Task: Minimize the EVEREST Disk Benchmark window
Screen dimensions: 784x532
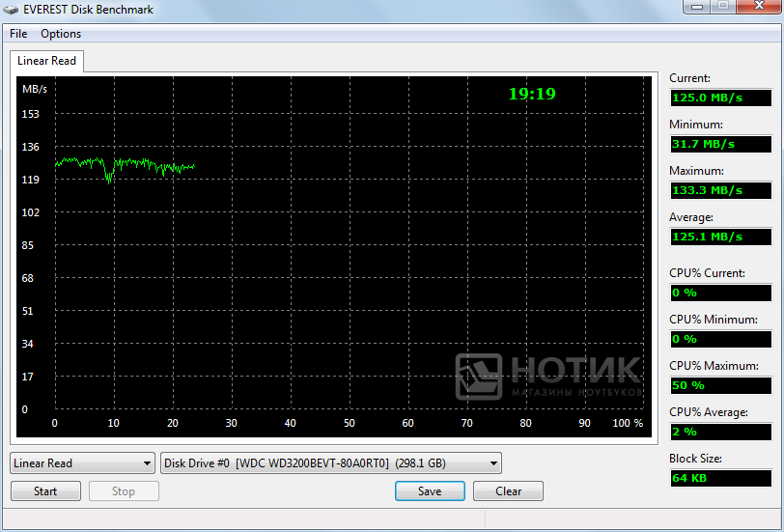Action: [697, 7]
